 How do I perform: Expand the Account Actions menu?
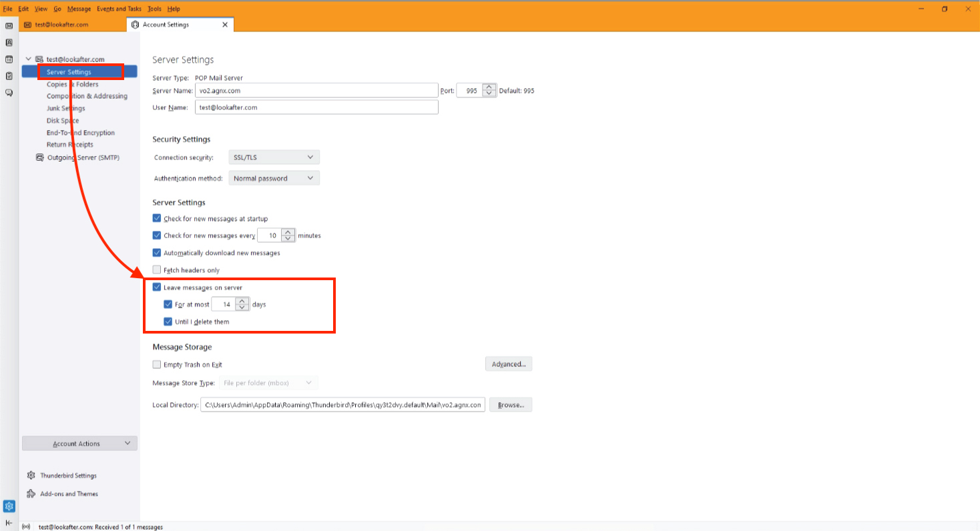(x=79, y=444)
